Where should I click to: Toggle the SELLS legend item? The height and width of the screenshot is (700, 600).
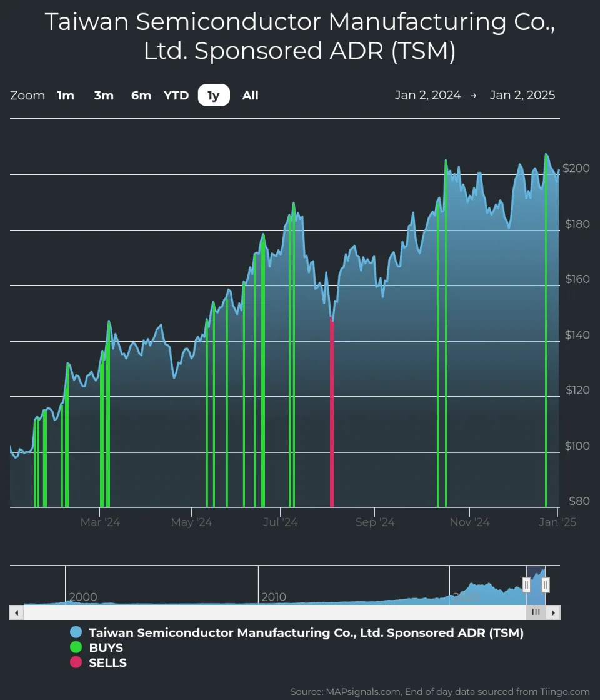[x=98, y=663]
